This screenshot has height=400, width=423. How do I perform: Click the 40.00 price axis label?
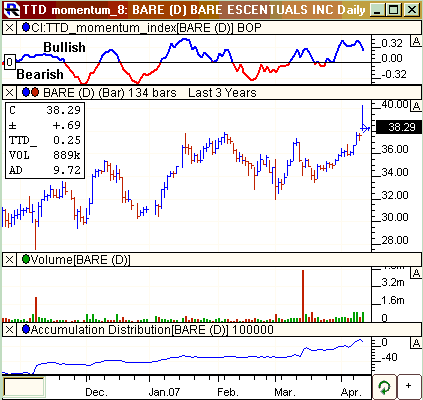pyautogui.click(x=395, y=104)
